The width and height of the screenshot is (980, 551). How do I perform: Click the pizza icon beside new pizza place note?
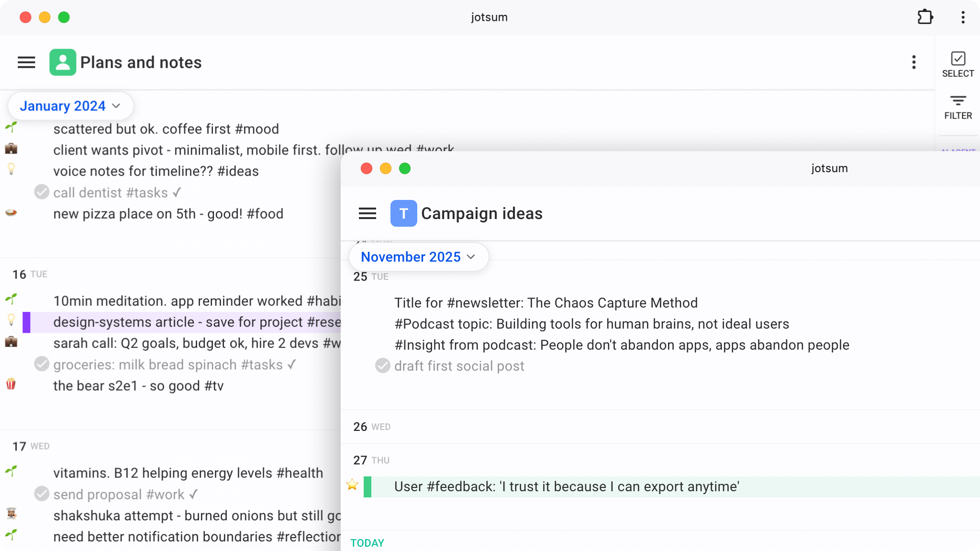pyautogui.click(x=11, y=212)
